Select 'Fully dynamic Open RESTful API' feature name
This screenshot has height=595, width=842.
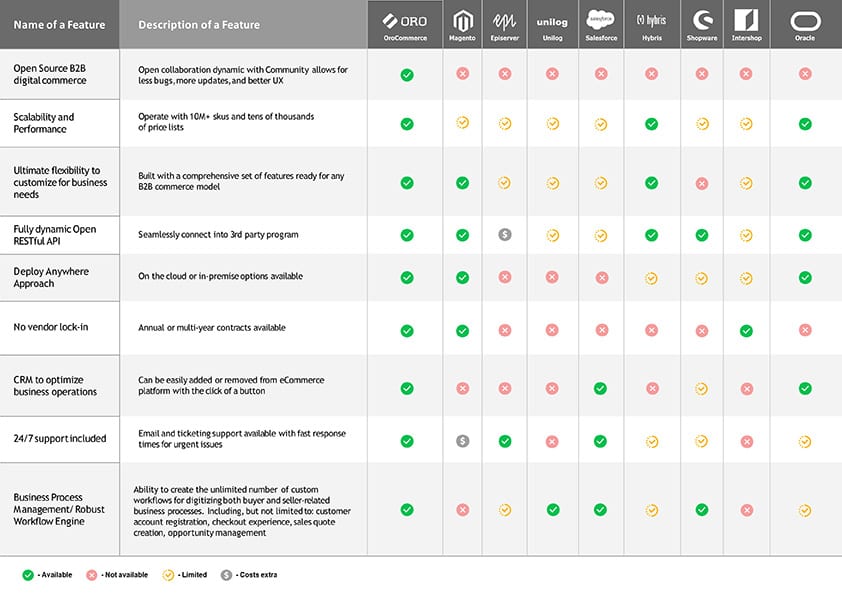(55, 235)
